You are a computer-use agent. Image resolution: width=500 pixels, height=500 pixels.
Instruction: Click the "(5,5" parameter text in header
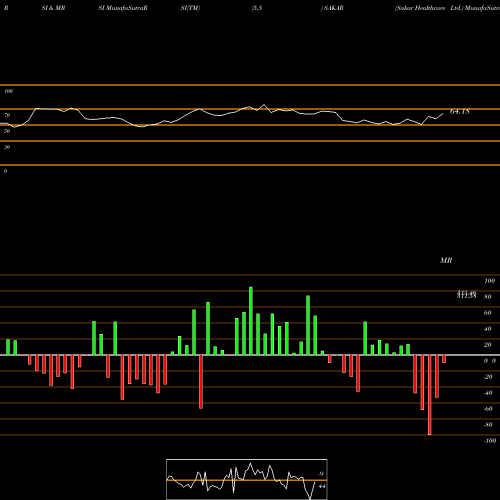point(257,8)
